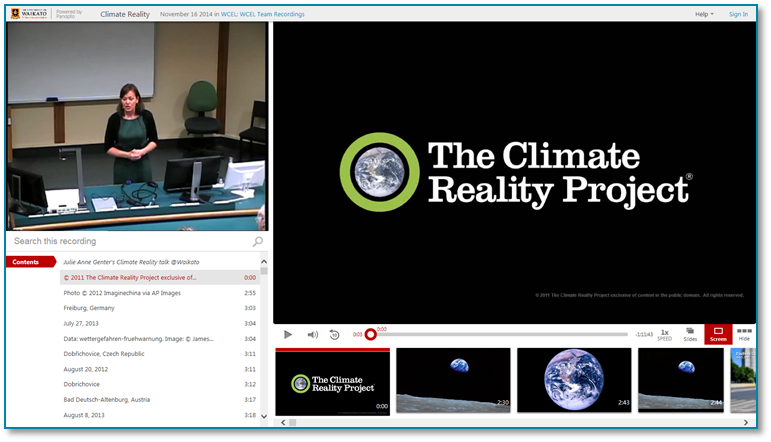Screen dimensions: 771x442
Task: Jump to 'July 27, 2013' contents entry
Action: point(160,324)
